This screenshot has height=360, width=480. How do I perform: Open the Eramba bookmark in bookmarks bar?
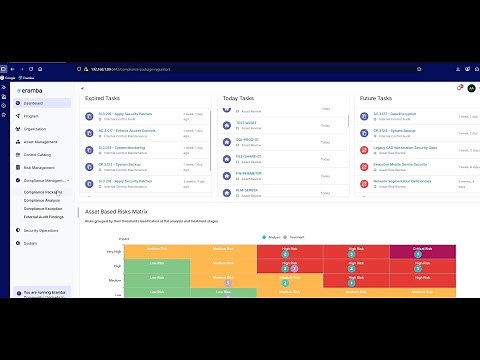tap(26, 78)
